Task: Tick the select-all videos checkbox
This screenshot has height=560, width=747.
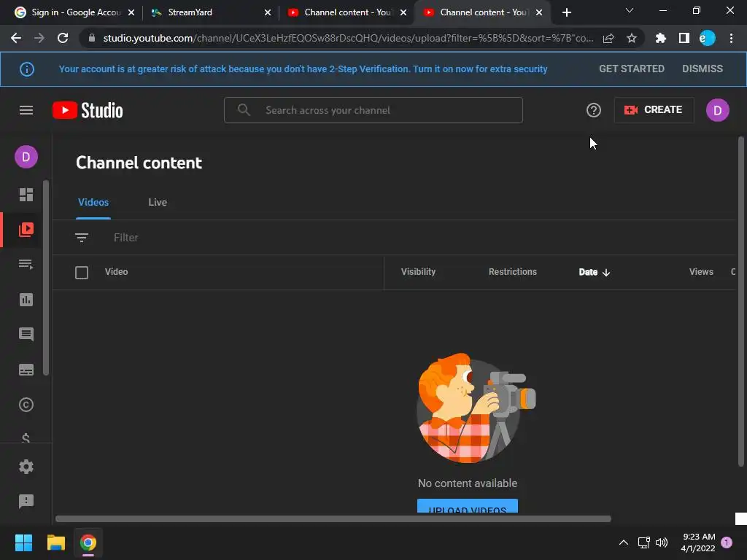Action: tap(82, 273)
